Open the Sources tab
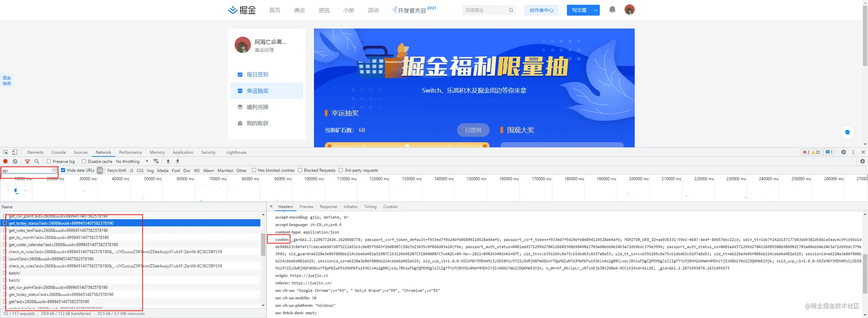Viewport: 868px width, 318px height. pos(81,152)
